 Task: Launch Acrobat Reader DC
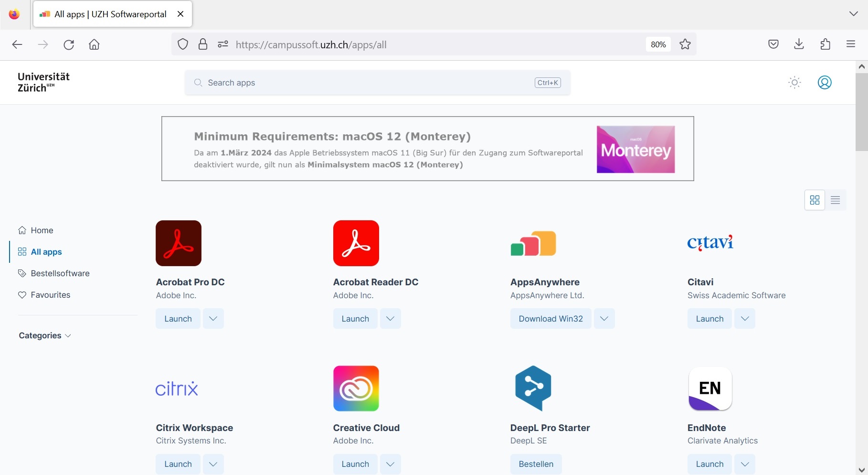click(355, 319)
